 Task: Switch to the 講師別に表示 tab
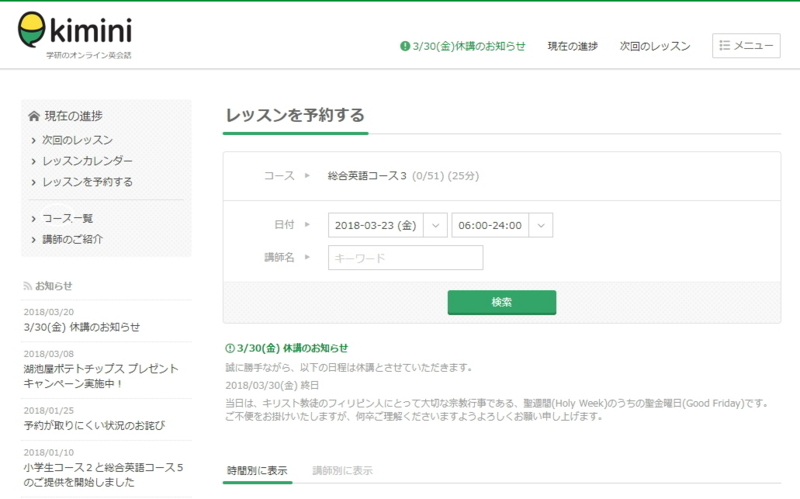[342, 470]
